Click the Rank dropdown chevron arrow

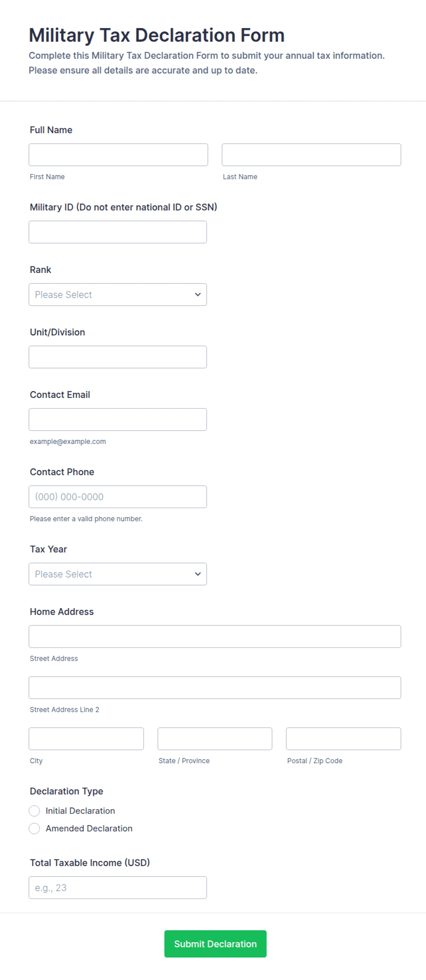tap(198, 295)
